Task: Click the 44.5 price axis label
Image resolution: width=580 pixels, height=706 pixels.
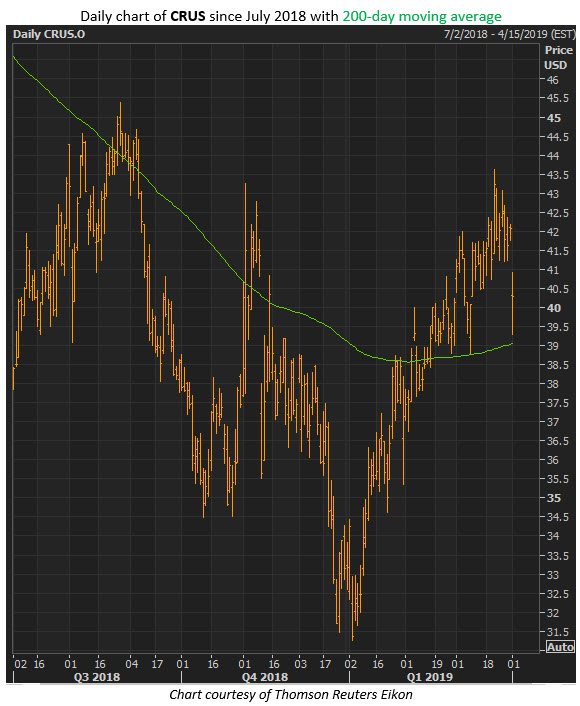Action: click(557, 137)
